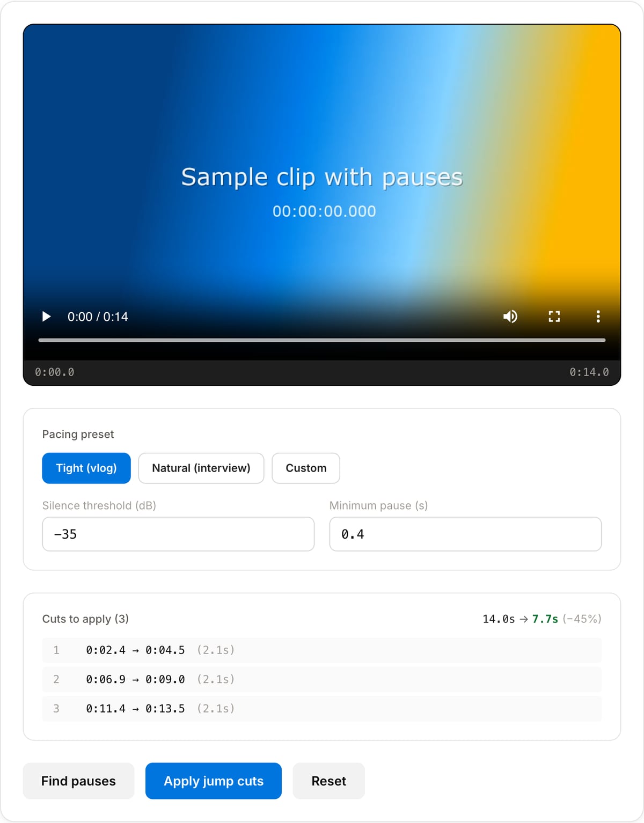Click the Sample clip with pauses title
The height and width of the screenshot is (823, 644).
pos(322,177)
